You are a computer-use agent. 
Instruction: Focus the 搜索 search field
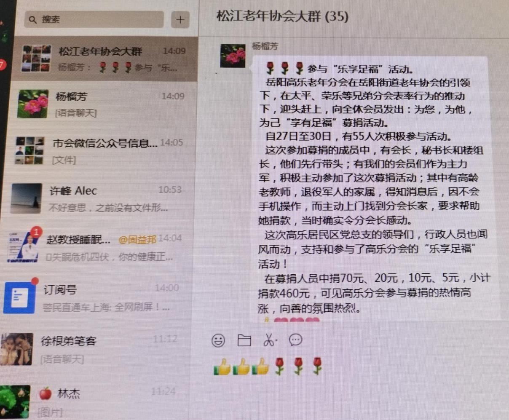[94, 19]
